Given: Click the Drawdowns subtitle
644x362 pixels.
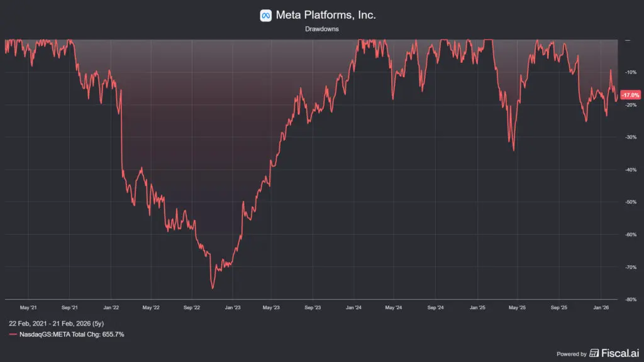Looking at the screenshot, I should [x=322, y=29].
